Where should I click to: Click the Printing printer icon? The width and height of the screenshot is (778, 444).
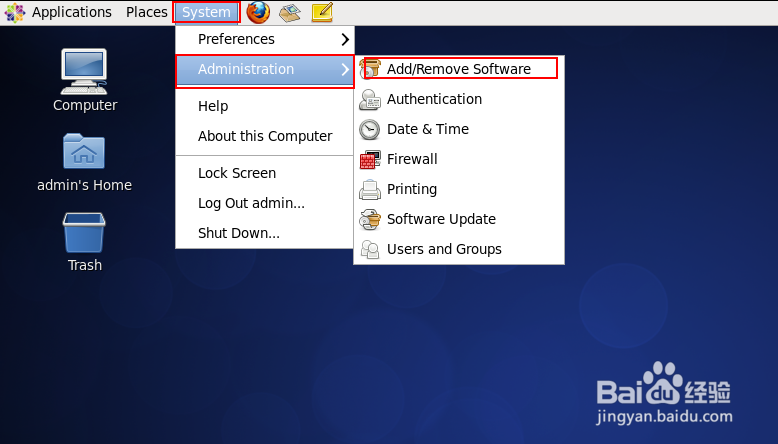370,190
